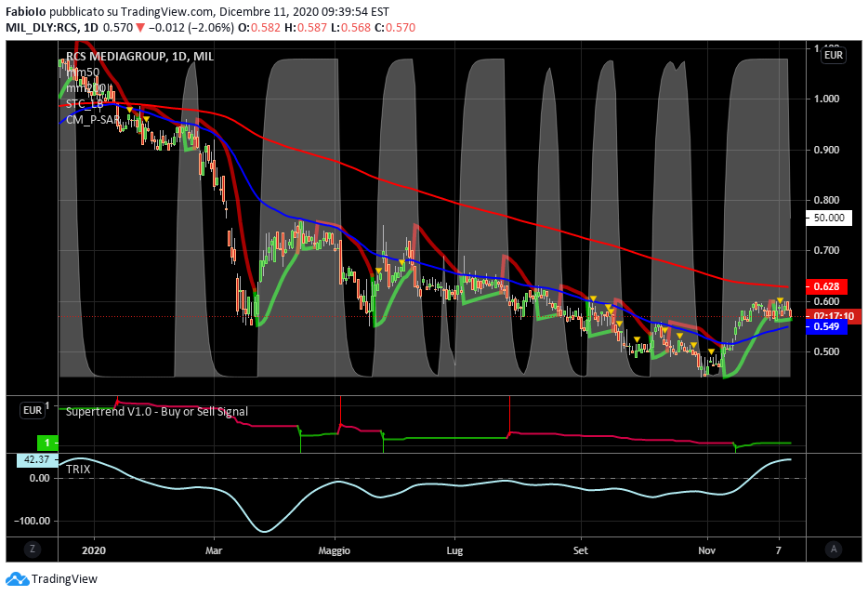This screenshot has height=596, width=868.
Task: Click the Nov time axis label
Action: 707,550
